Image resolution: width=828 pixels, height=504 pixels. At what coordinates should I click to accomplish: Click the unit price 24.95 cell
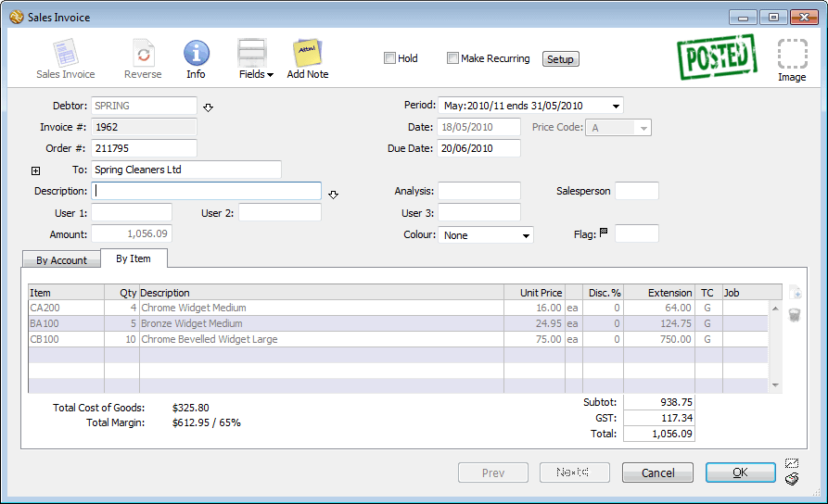(x=534, y=323)
